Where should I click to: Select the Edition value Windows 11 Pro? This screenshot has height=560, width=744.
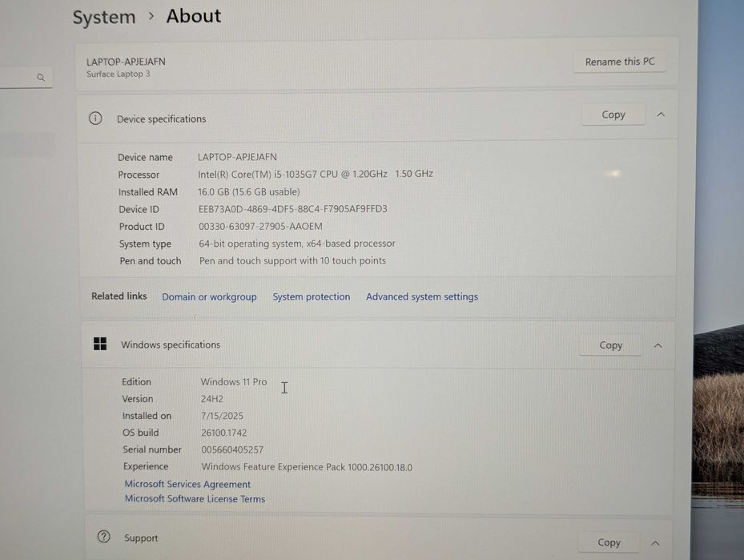coord(233,381)
